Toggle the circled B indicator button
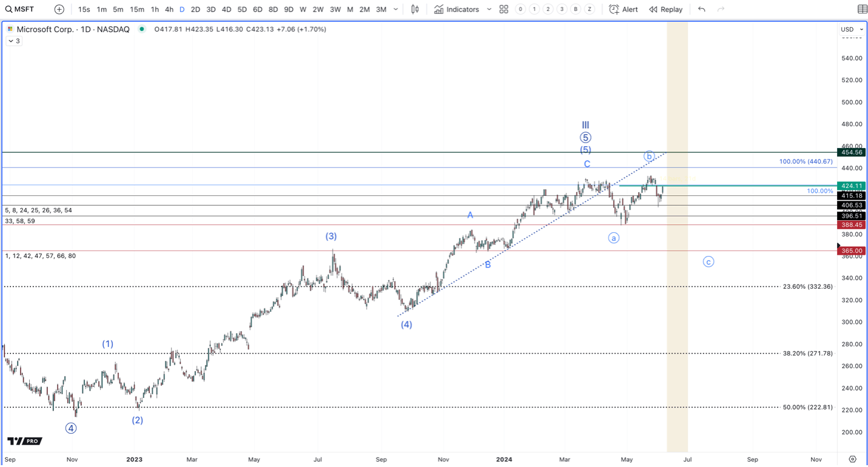This screenshot has height=467, width=868. click(x=575, y=9)
